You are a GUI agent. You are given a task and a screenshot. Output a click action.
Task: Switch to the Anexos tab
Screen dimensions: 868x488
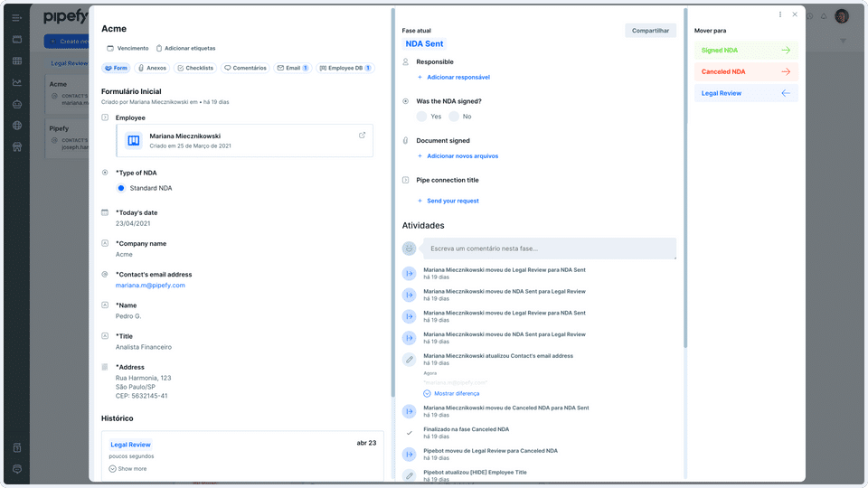pyautogui.click(x=152, y=68)
